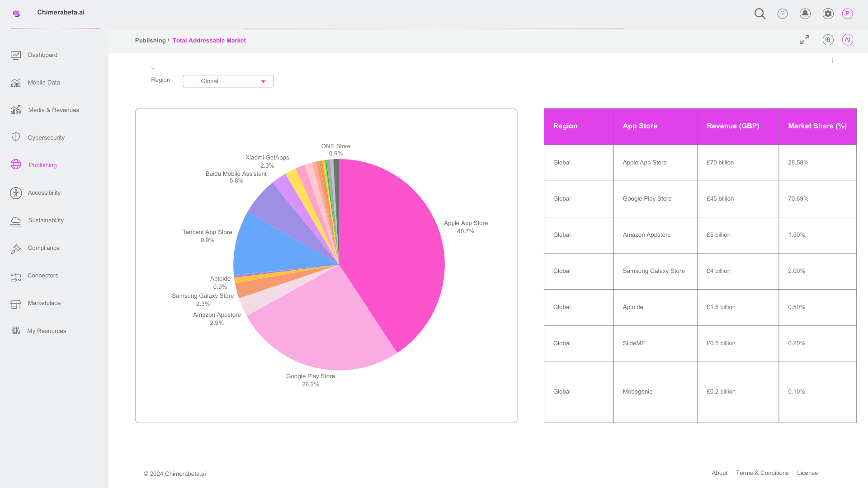Click the Chimerabeta.ai brand name
The image size is (868, 488).
point(61,13)
